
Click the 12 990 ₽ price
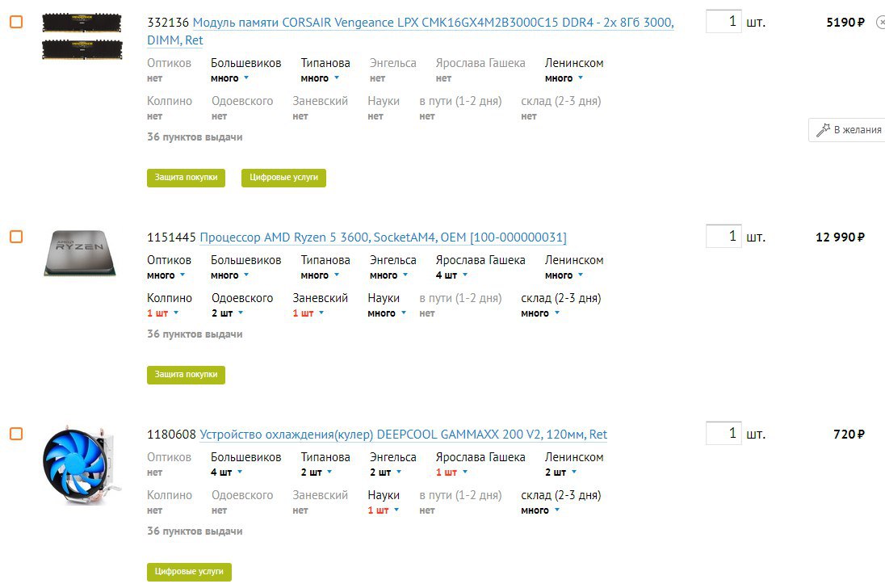tap(840, 237)
